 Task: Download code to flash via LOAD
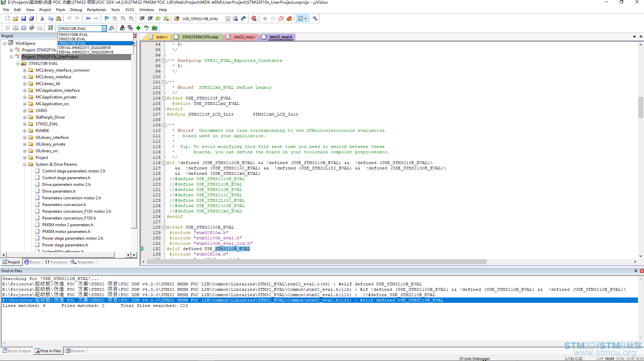pyautogui.click(x=50, y=28)
